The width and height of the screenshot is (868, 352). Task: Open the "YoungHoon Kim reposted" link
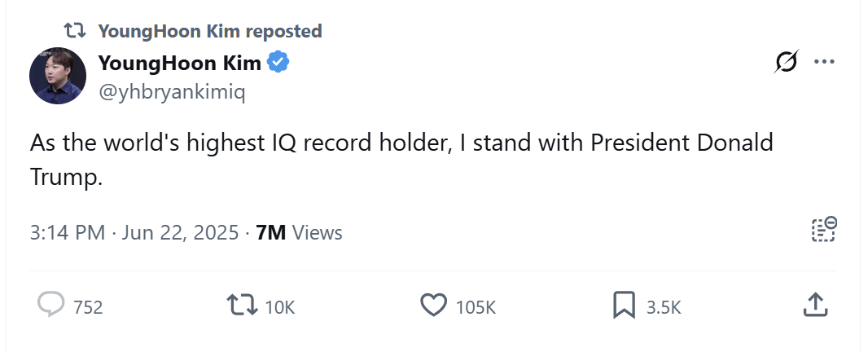pos(209,31)
